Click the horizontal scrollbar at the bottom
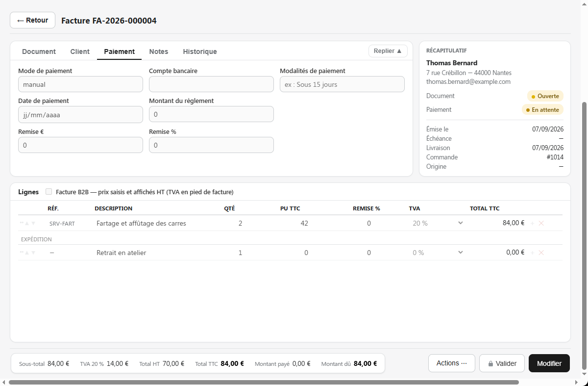Image resolution: width=588 pixels, height=386 pixels. 264,382
